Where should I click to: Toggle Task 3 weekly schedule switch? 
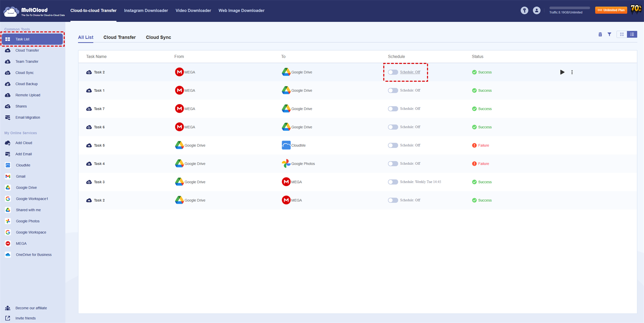pos(393,182)
